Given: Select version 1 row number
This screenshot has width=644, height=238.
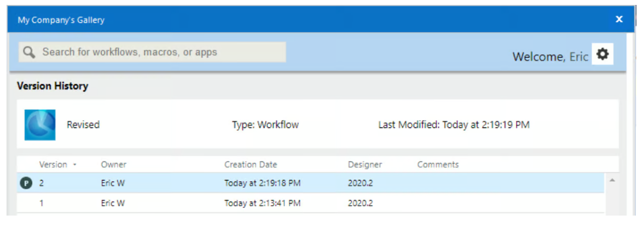Looking at the screenshot, I should coord(42,203).
